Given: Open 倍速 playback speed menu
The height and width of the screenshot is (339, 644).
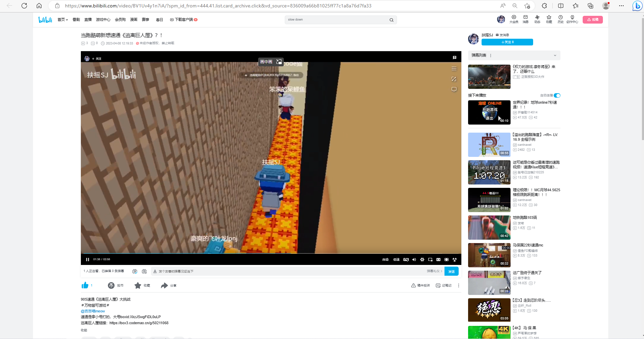Looking at the screenshot, I should pyautogui.click(x=396, y=260).
